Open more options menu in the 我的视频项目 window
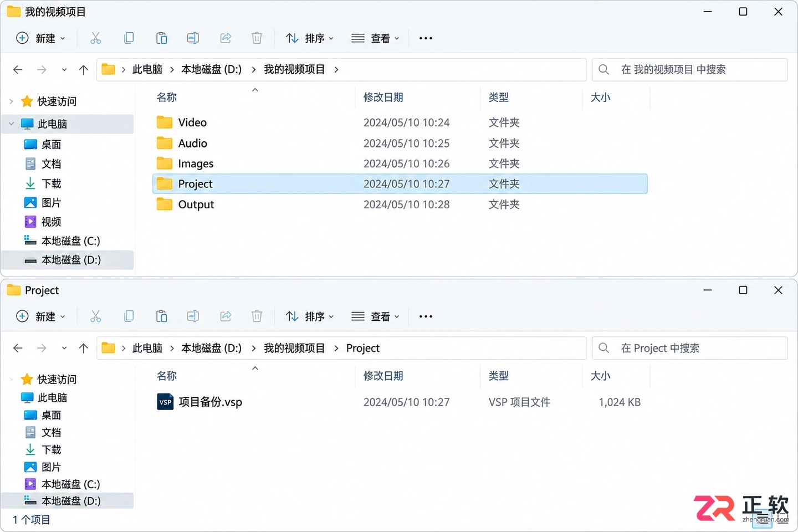 [x=426, y=38]
